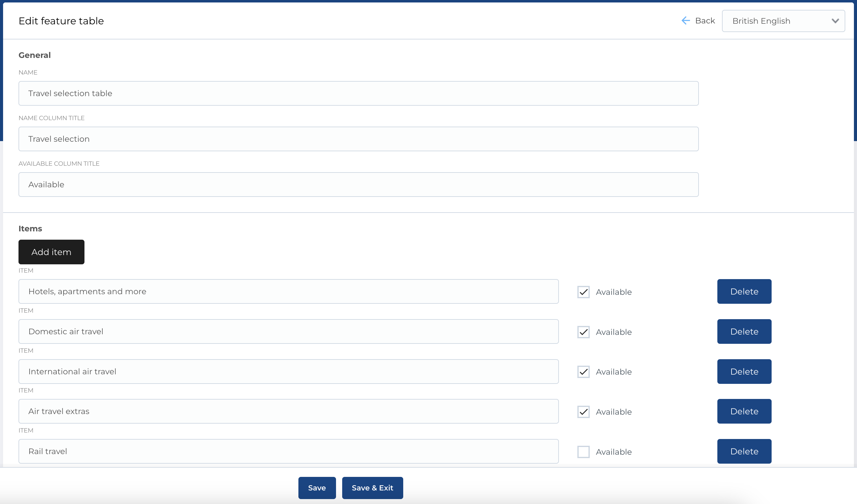Delete the Hotels, apartments and more item
The image size is (857, 504).
pos(744,291)
